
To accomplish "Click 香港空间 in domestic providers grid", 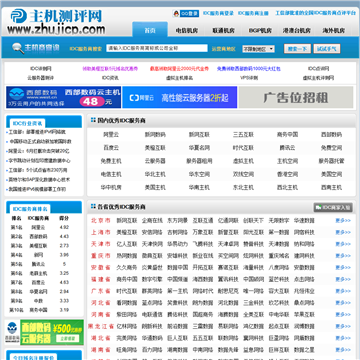I will point(287,174).
